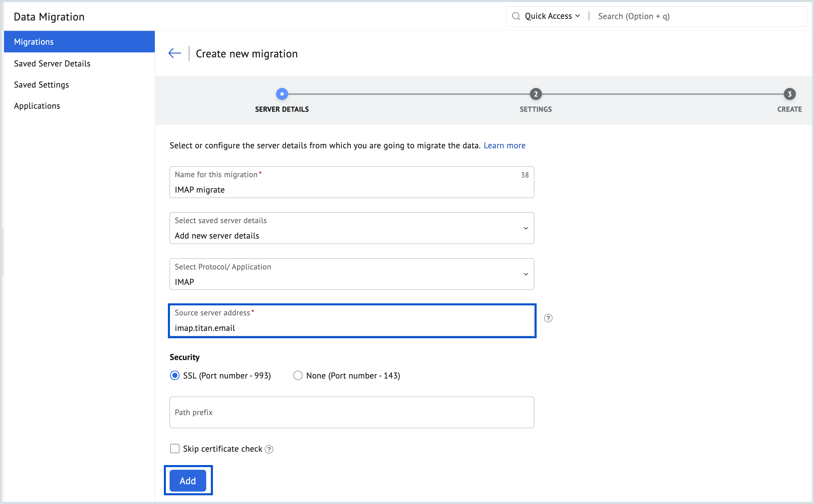The height and width of the screenshot is (504, 814).
Task: Switch to Saved Server Details section
Action: (x=52, y=63)
